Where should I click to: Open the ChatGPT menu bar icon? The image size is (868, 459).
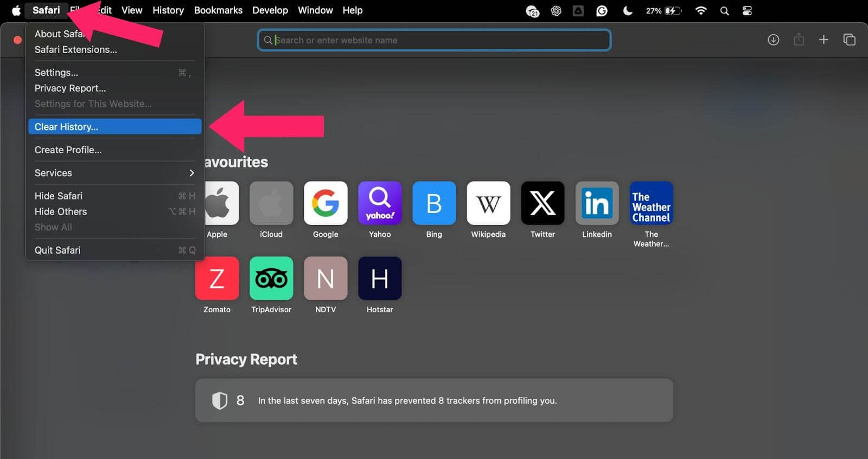pos(556,11)
